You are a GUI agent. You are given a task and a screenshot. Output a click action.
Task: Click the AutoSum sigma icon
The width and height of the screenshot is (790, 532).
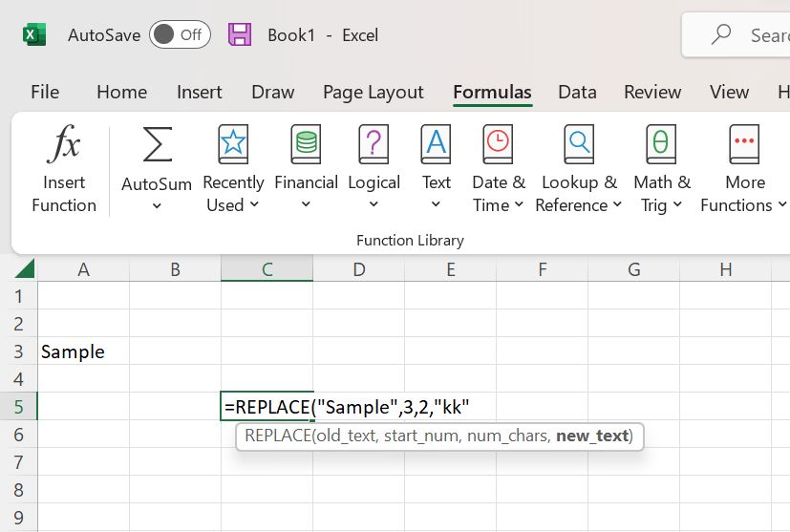pyautogui.click(x=157, y=145)
